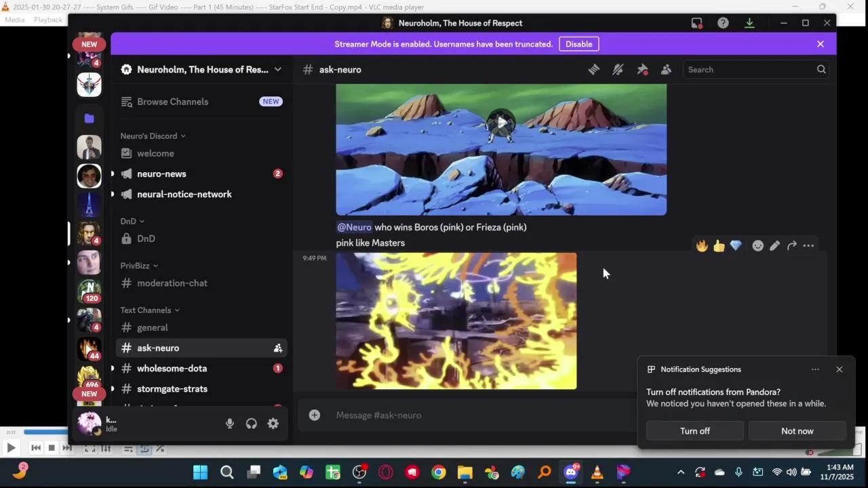Open the folder icon in server list
Screen dimensions: 868x488
(x=89, y=119)
